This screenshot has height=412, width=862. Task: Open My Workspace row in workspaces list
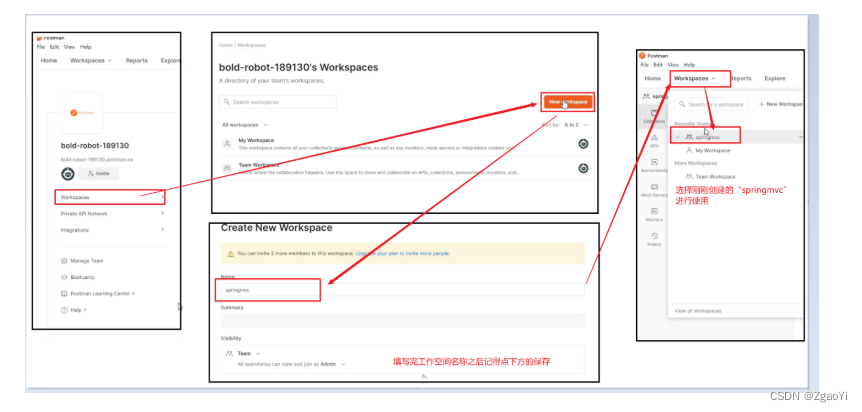(404, 144)
